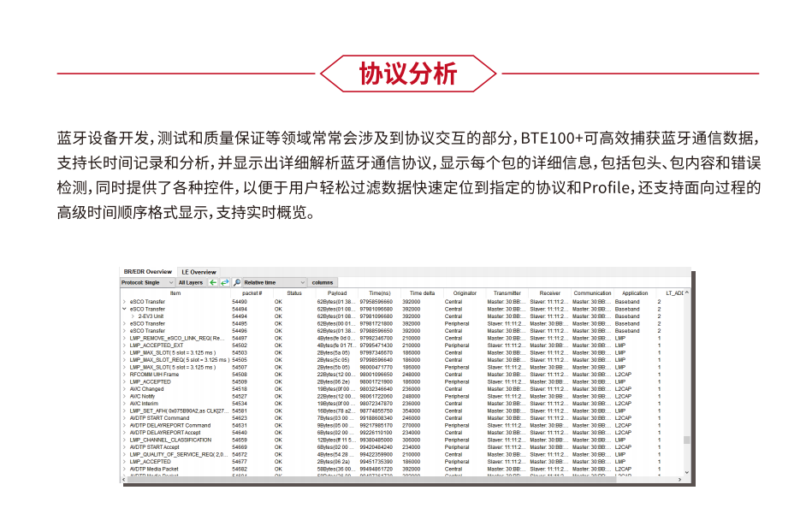812x514 pixels.
Task: Select the BR/EDR Overview tab
Action: click(x=147, y=272)
